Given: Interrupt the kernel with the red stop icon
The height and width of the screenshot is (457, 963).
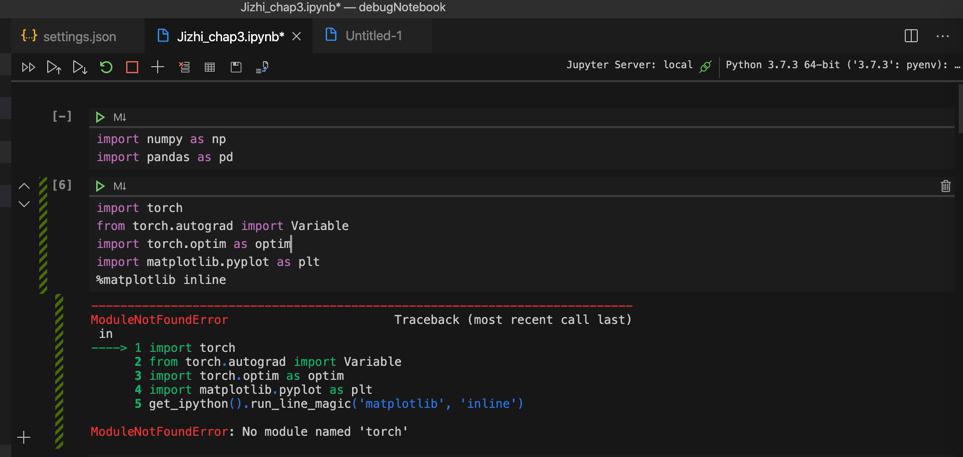Looking at the screenshot, I should (x=132, y=68).
